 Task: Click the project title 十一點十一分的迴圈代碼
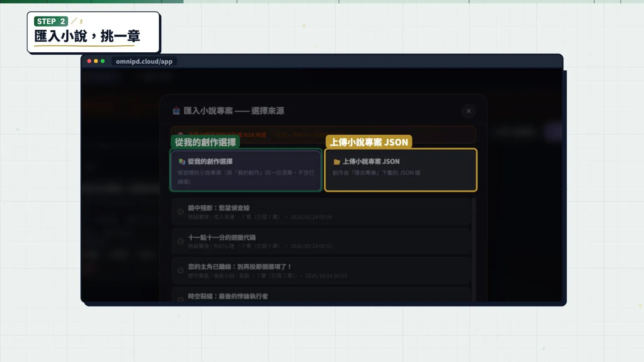click(x=222, y=237)
